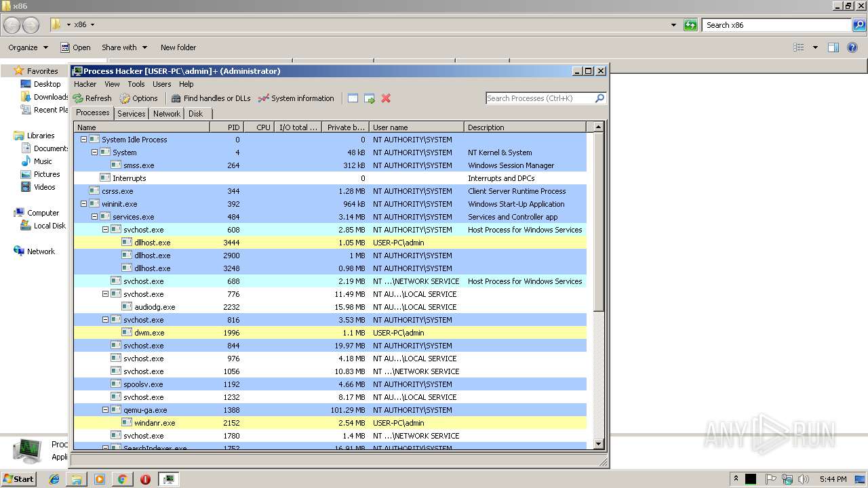
Task: Open Desktop in Explorer Favorites
Action: pos(41,84)
